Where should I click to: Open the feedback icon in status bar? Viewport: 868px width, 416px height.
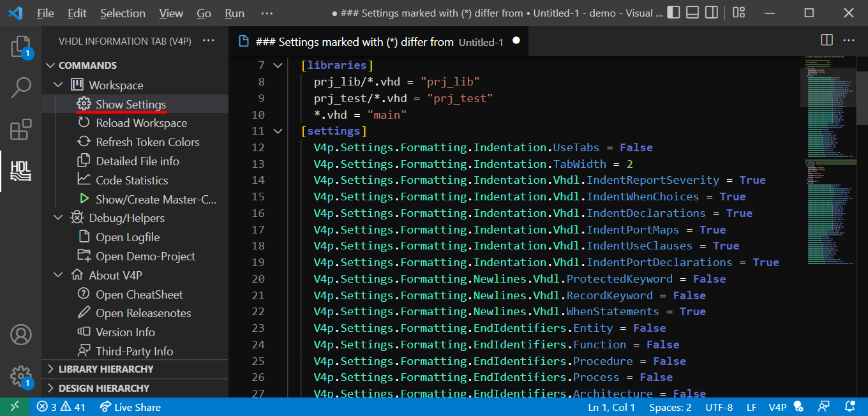824,407
